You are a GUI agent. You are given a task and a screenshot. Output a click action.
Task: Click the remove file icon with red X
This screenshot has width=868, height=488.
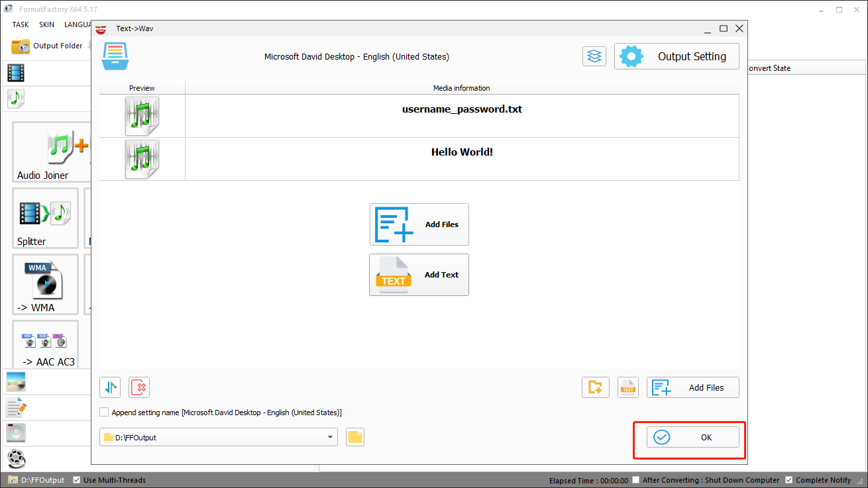point(139,387)
